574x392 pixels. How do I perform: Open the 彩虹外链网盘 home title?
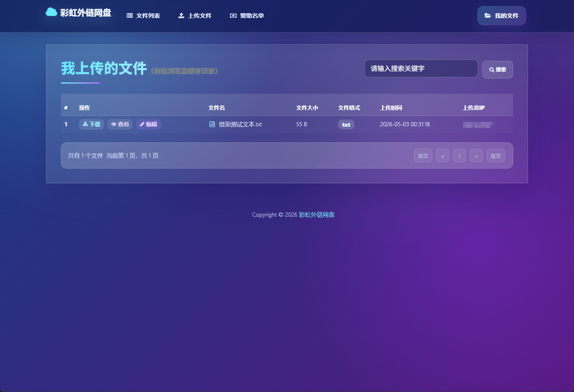85,13
